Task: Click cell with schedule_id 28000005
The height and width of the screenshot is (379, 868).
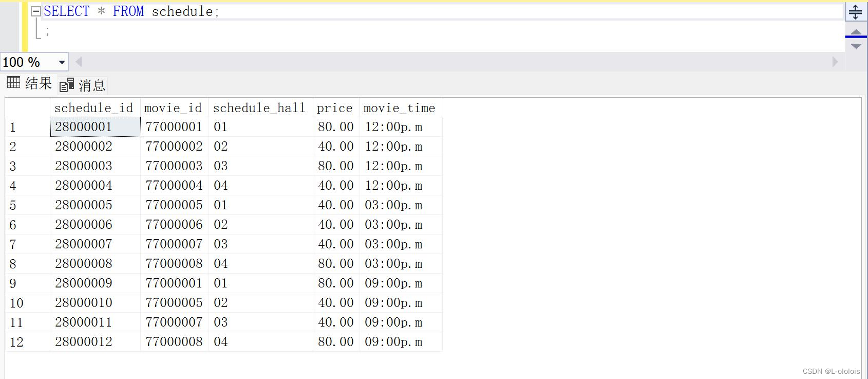Action: (x=95, y=205)
